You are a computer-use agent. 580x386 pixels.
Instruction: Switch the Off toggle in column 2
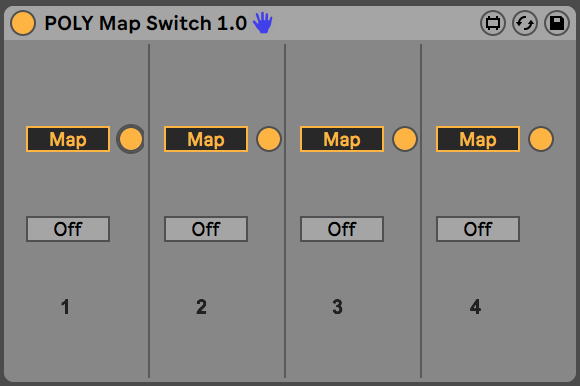coord(206,229)
